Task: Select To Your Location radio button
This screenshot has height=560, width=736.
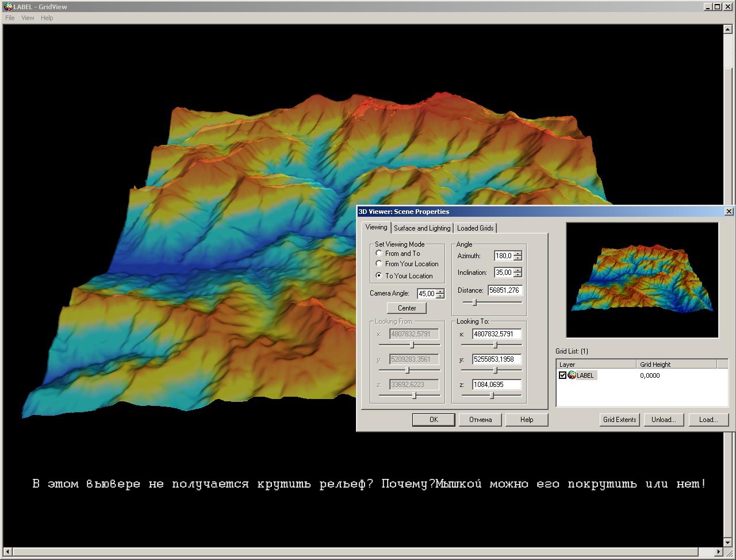Action: tap(379, 275)
